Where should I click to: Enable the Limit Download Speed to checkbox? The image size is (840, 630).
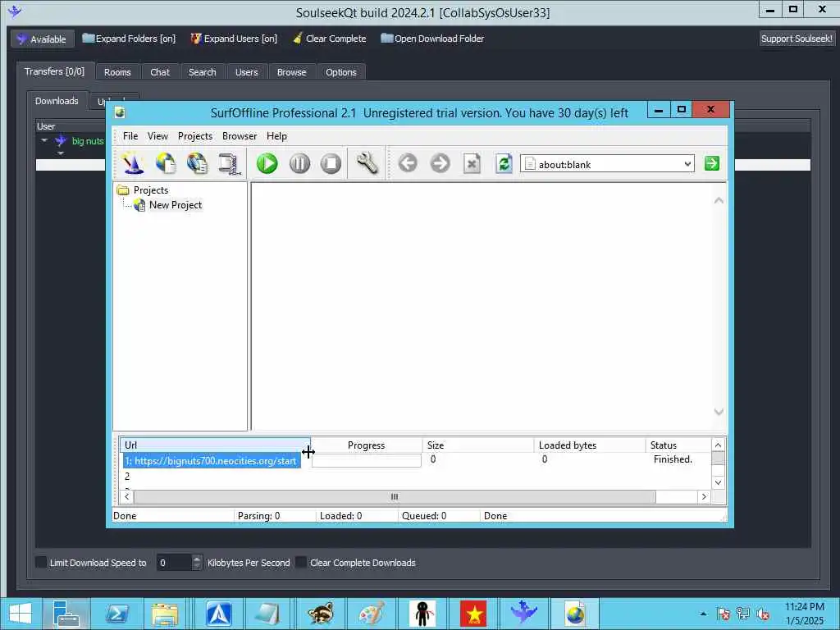coord(41,562)
